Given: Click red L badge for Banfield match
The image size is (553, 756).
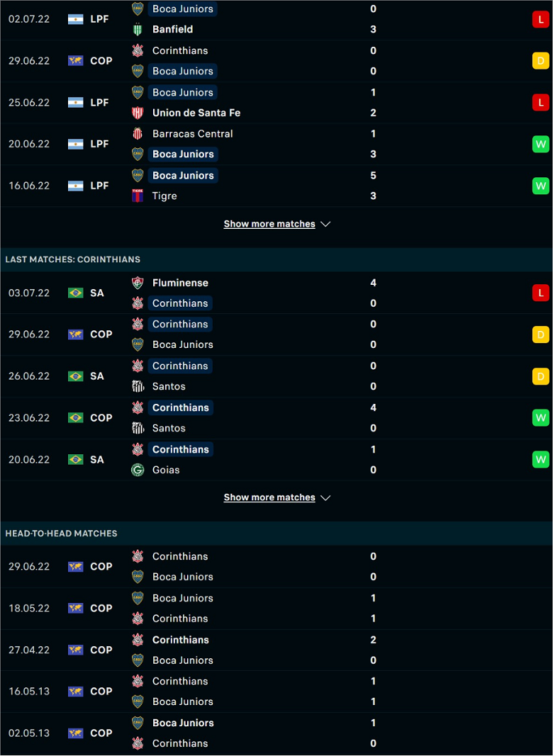Looking at the screenshot, I should [541, 19].
